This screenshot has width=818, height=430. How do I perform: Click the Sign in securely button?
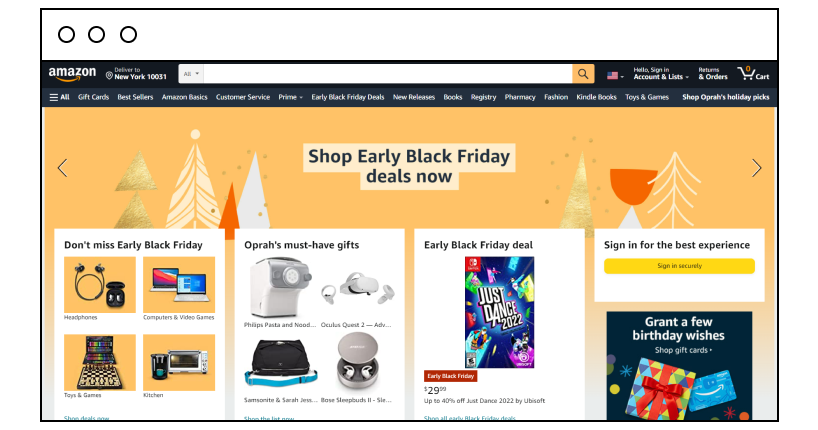[x=679, y=266]
